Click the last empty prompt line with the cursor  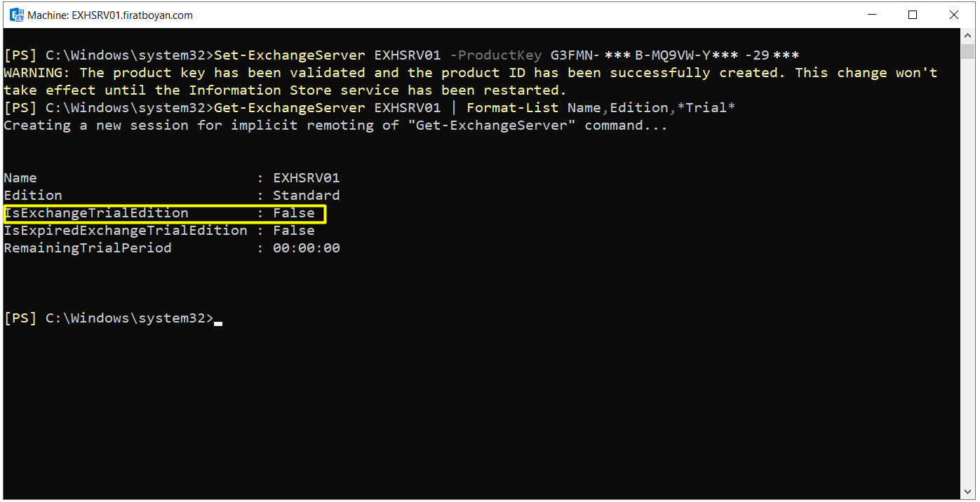coord(113,318)
